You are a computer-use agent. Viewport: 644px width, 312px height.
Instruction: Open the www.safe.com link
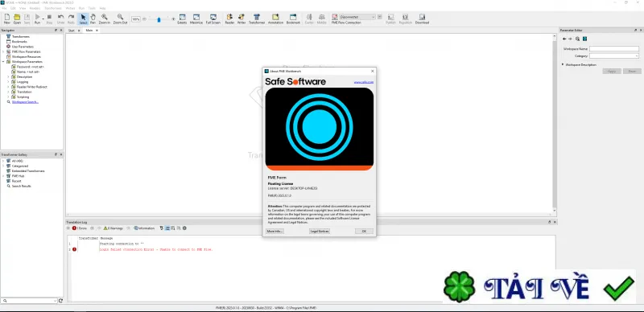[364, 82]
